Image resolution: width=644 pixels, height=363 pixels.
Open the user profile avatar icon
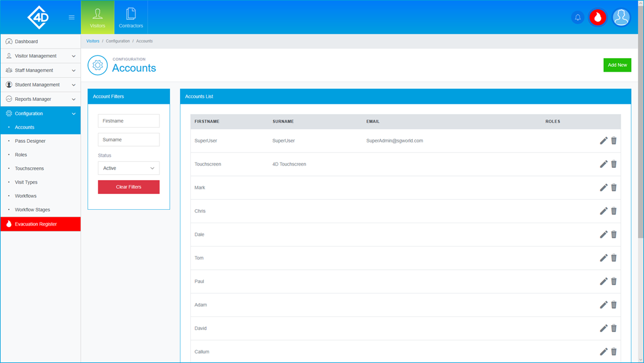click(621, 17)
